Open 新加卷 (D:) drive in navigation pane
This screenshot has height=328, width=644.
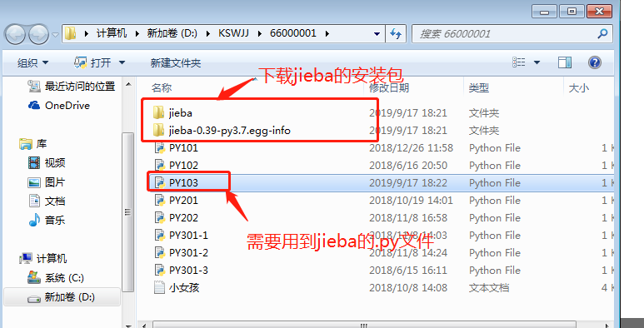[x=62, y=297]
